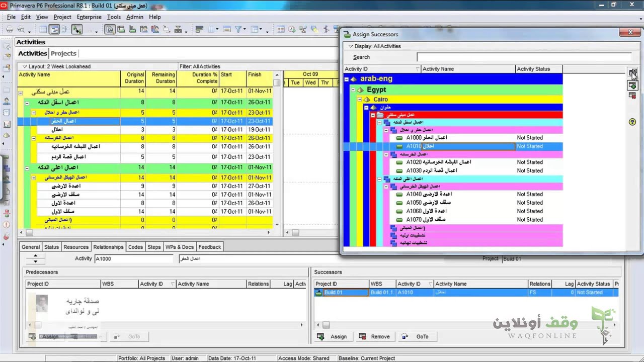Open the Filter funnel toolbar icon
This screenshot has height=362, width=644.
(x=238, y=30)
